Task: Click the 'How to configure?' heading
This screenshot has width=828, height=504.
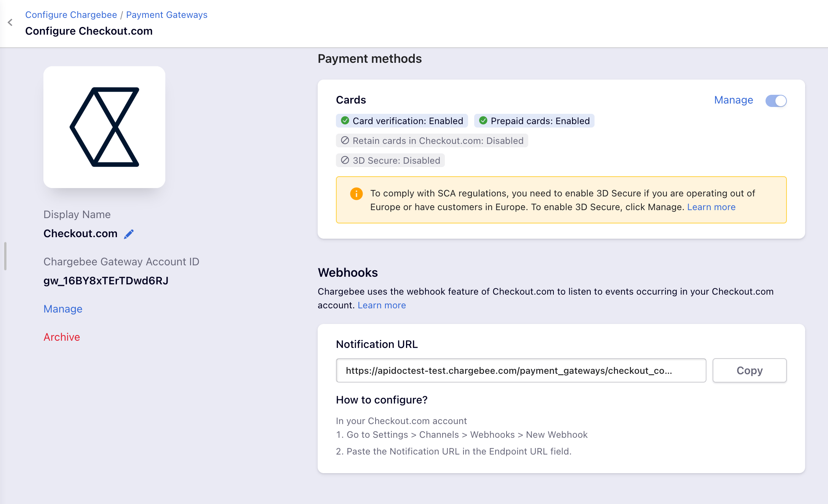Action: (382, 400)
